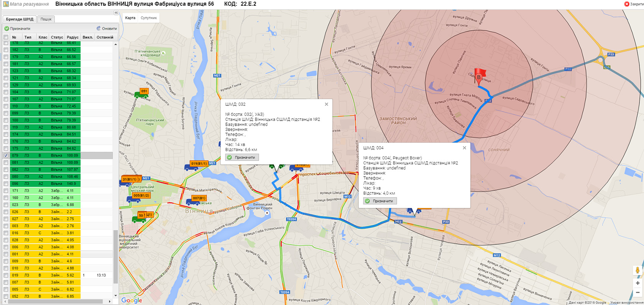Check the checkbox for brigade 026

6,212
